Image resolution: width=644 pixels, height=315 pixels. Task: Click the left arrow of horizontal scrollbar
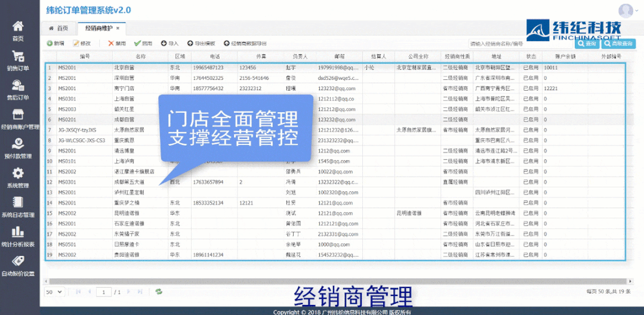pos(47,282)
